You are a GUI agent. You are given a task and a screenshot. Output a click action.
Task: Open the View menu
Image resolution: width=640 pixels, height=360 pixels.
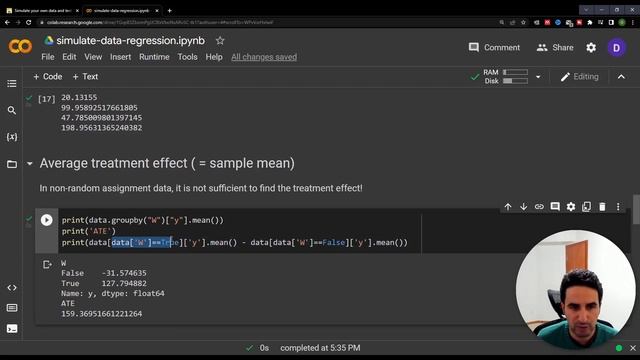tap(93, 57)
